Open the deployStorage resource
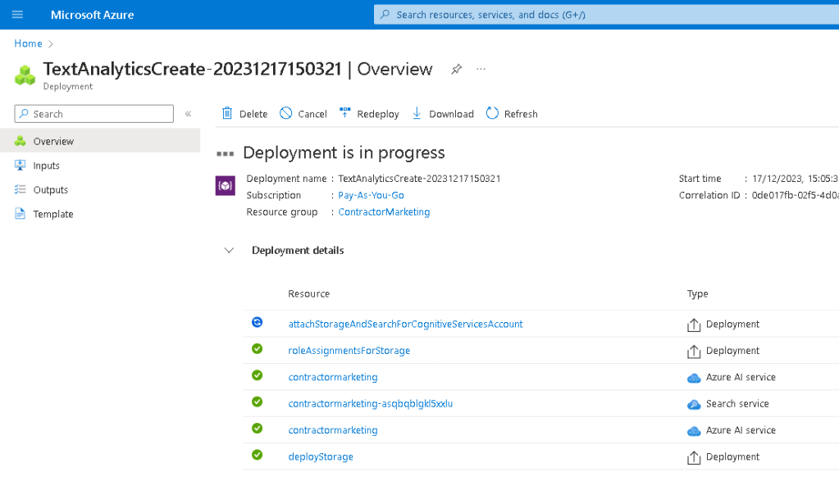Screen dimensions: 839x504 point(321,456)
